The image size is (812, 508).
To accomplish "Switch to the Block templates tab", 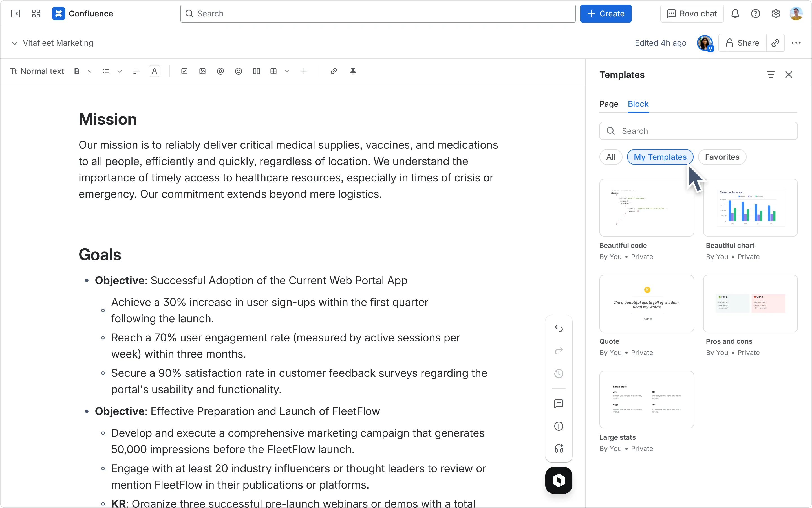I will tap(638, 104).
